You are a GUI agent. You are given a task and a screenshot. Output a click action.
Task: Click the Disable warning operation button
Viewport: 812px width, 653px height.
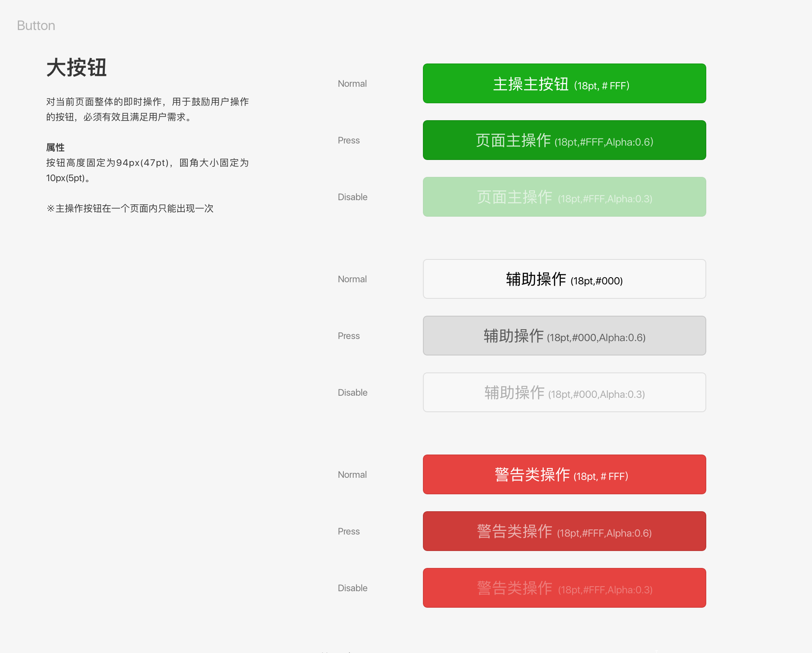(564, 588)
